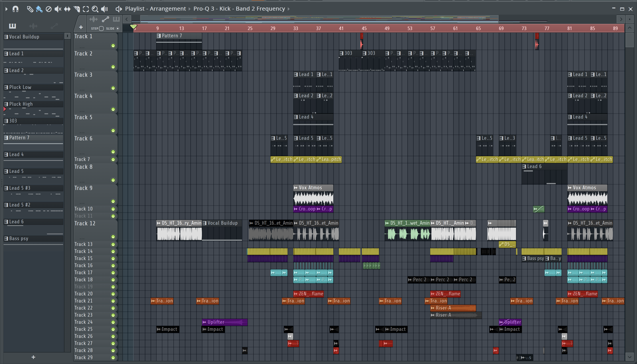
Task: Add new pattern with bottom plus button
Action: point(33,357)
